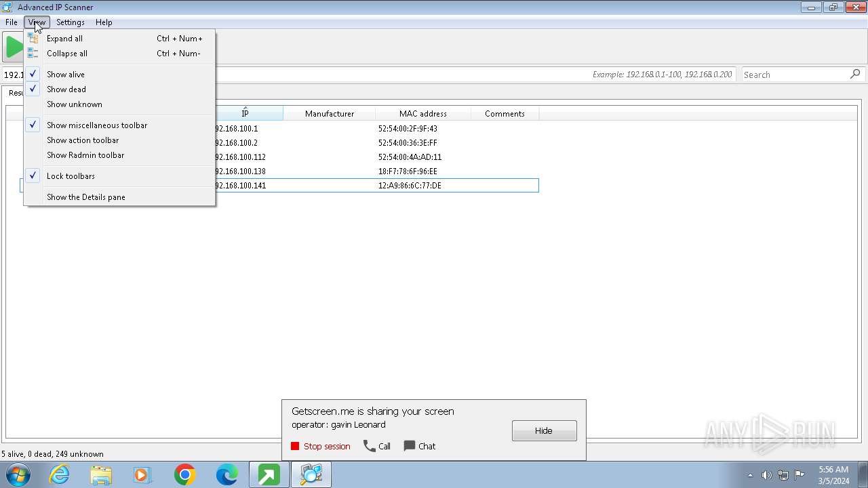The width and height of the screenshot is (868, 488).
Task: Open the File menu
Action: [x=12, y=22]
